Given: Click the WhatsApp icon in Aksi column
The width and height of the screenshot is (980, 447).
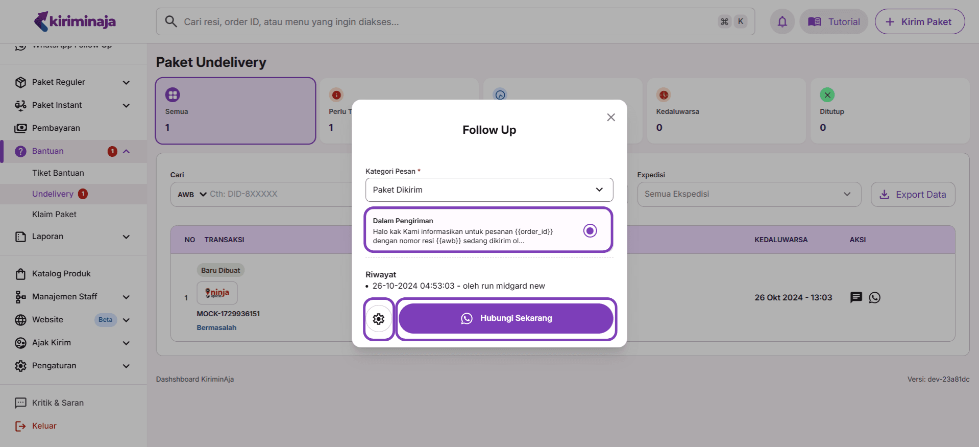Looking at the screenshot, I should (874, 297).
